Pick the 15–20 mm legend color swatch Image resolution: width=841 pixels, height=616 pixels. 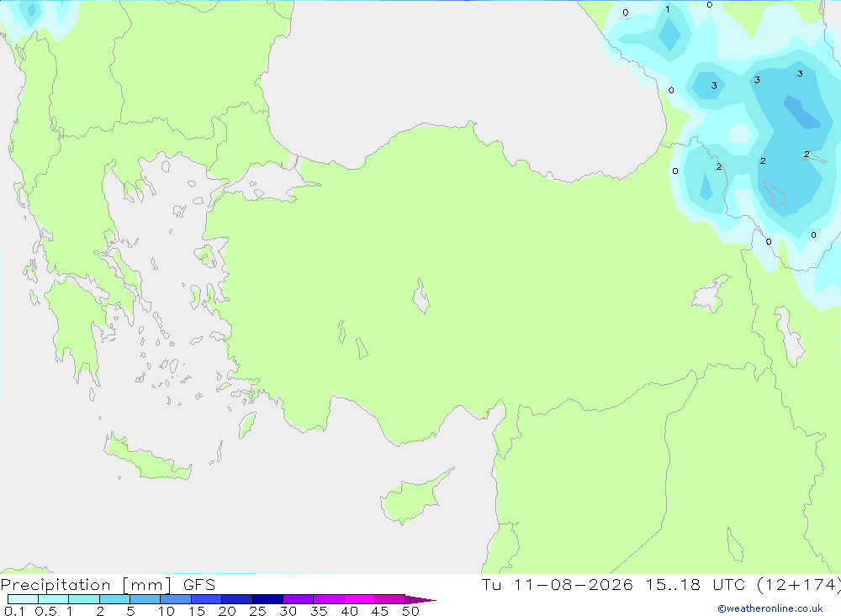pos(207,599)
